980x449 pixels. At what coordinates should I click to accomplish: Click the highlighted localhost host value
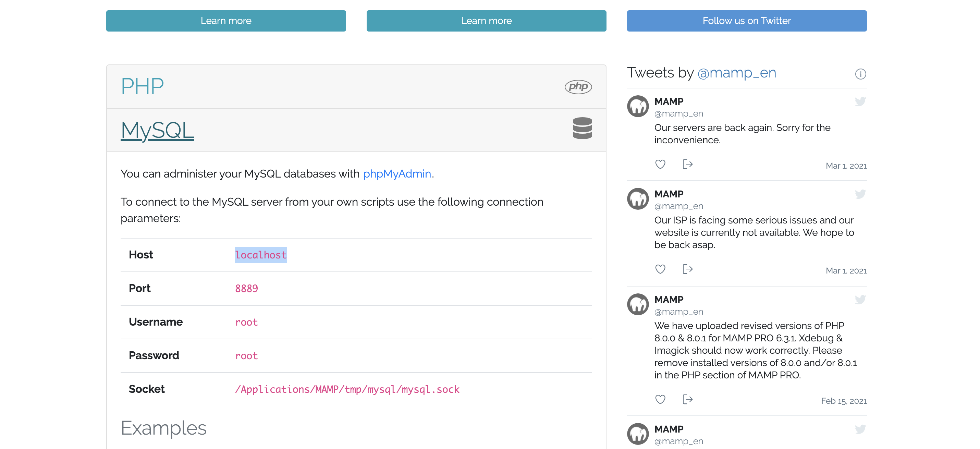[261, 255]
